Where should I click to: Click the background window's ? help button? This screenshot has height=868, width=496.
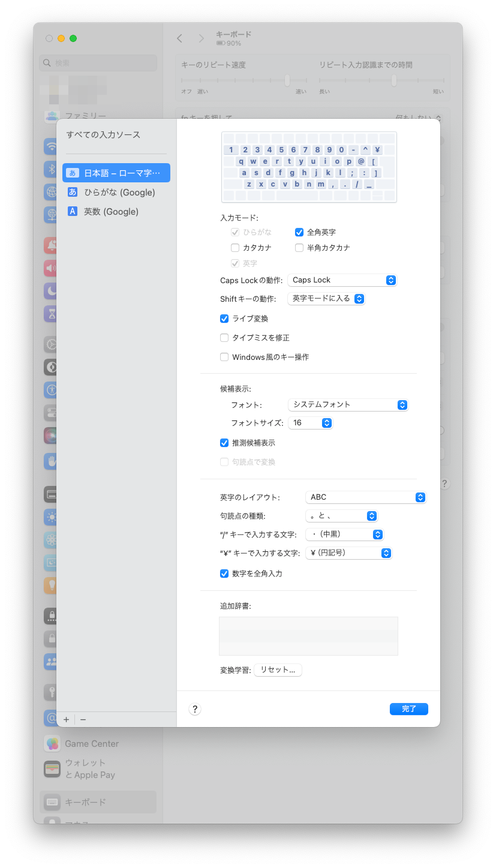tap(444, 483)
